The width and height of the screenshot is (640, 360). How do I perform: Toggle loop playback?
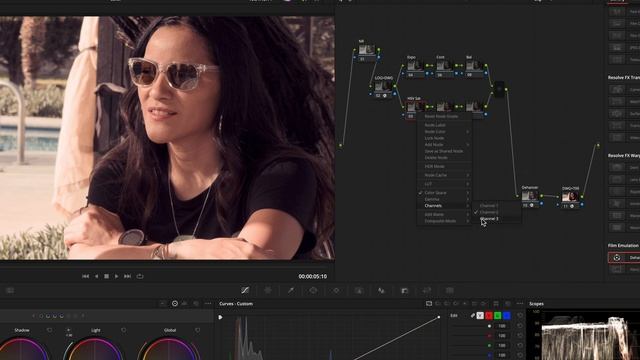click(x=140, y=276)
